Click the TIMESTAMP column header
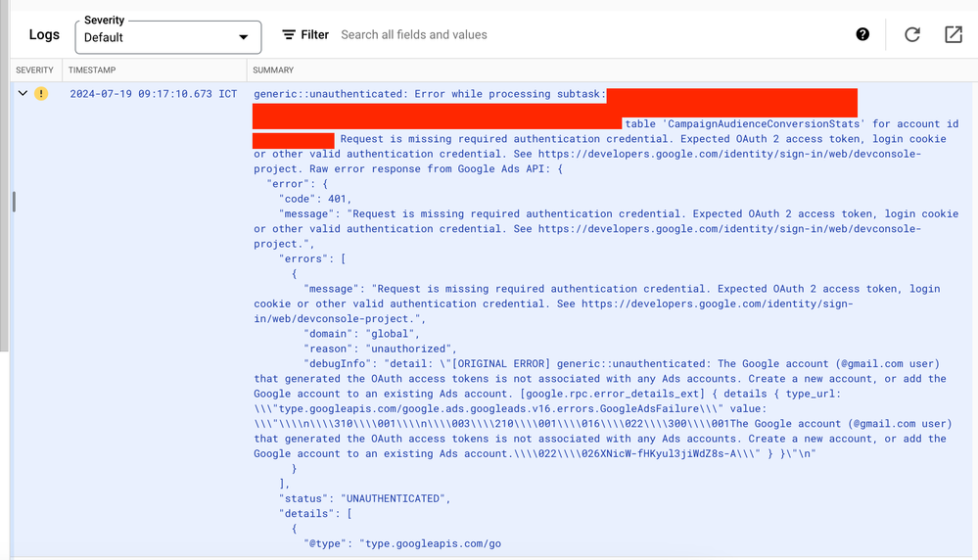The height and width of the screenshot is (560, 978). [x=92, y=70]
